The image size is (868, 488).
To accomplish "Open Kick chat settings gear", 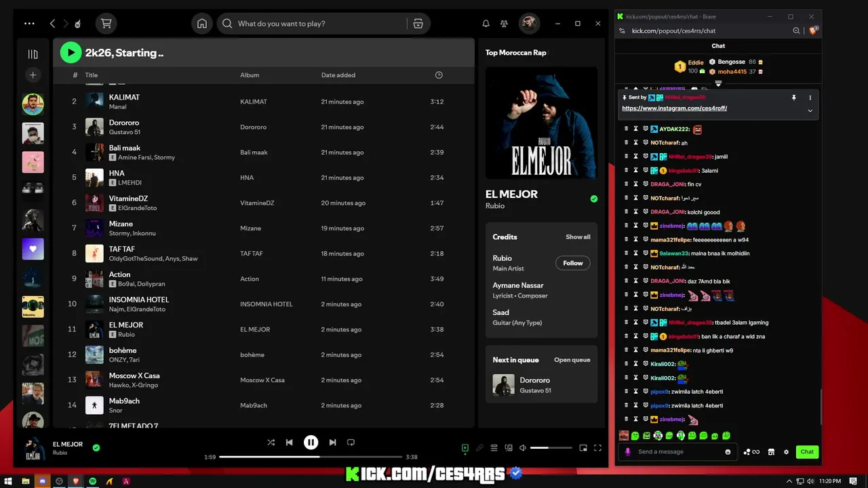I will tap(786, 451).
